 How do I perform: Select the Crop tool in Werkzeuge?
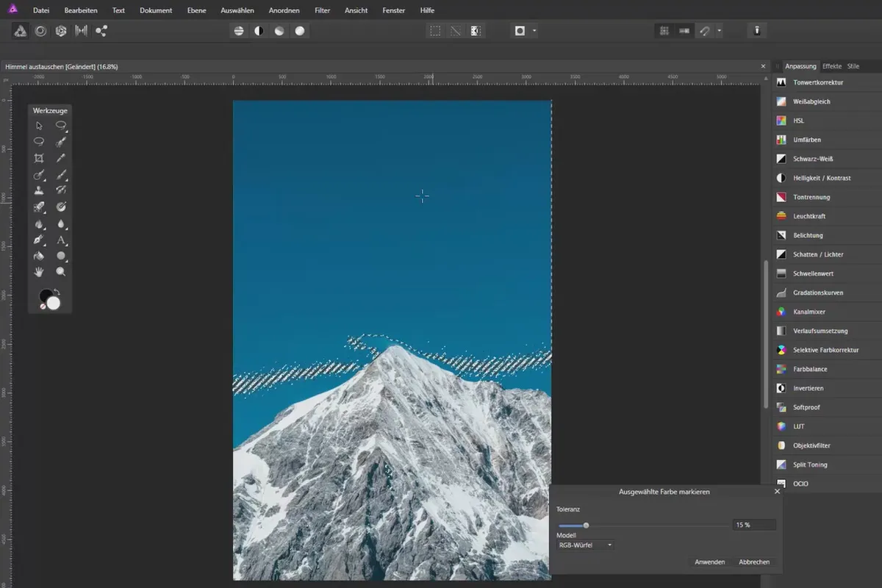pyautogui.click(x=39, y=158)
